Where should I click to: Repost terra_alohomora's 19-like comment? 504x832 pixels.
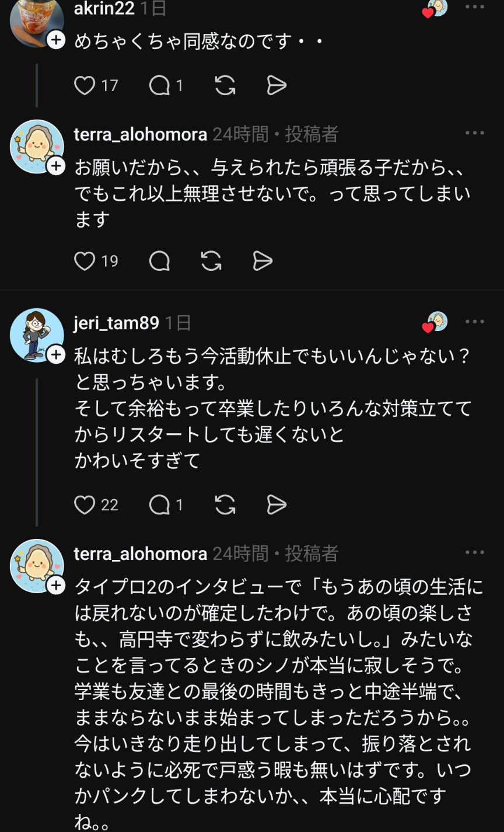[211, 261]
